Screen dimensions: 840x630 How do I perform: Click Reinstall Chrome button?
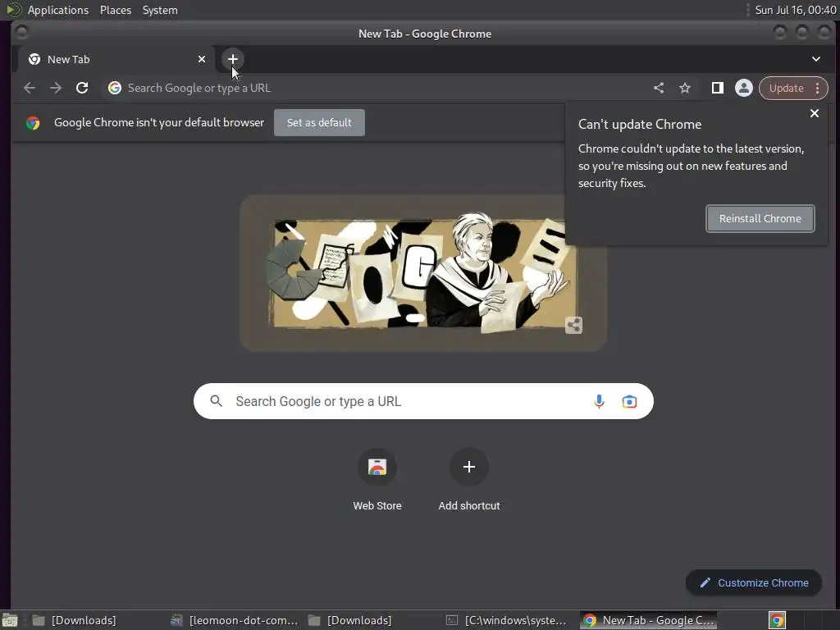coord(760,218)
